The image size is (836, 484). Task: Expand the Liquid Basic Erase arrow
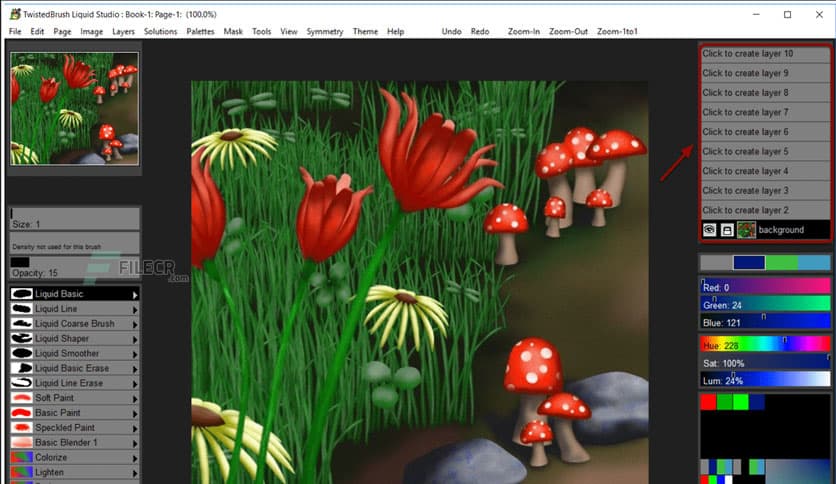pos(135,369)
